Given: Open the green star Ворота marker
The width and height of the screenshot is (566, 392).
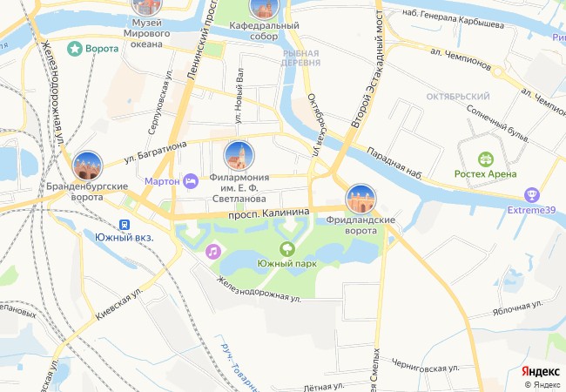Looking at the screenshot, I should (75, 49).
